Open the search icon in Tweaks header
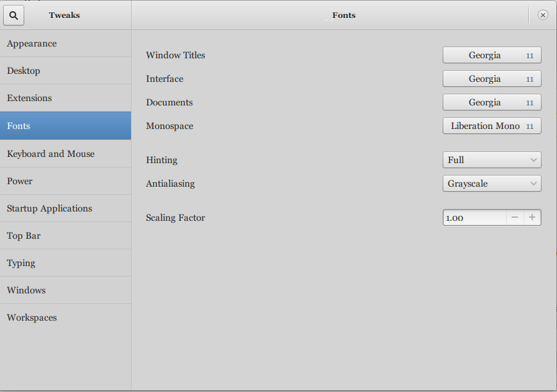Image resolution: width=557 pixels, height=392 pixels. 13,15
